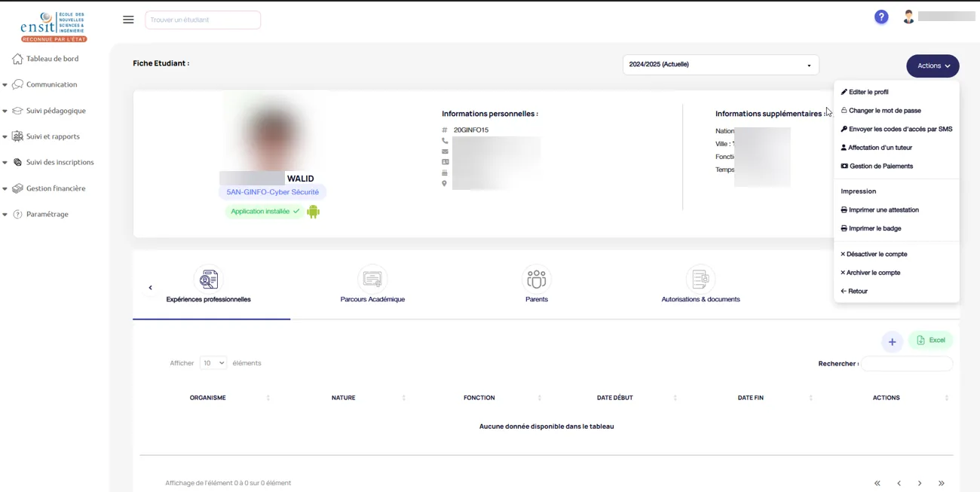
Task: Focus the Trouver un étudiant search field
Action: coord(202,20)
